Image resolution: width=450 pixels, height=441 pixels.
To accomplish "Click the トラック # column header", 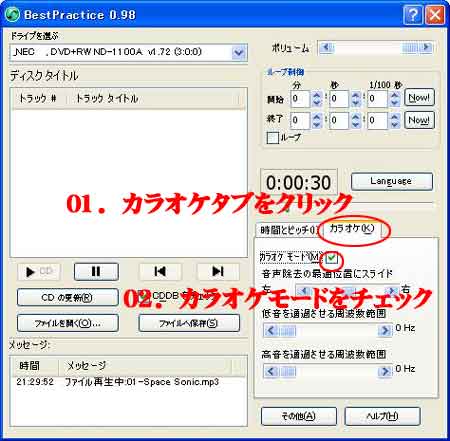I will coord(38,99).
